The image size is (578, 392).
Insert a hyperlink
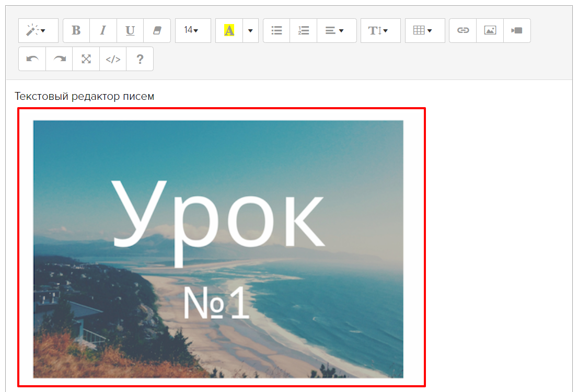[463, 31]
